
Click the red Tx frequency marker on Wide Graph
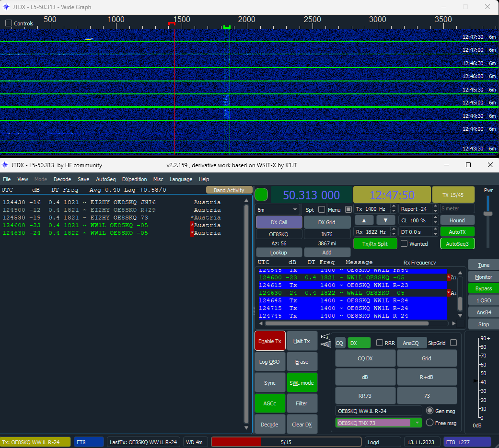coord(172,24)
